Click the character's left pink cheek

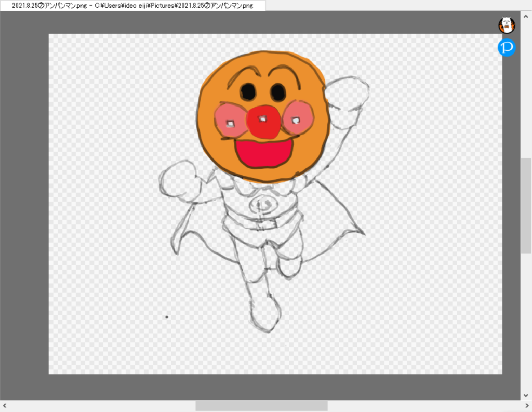click(230, 120)
